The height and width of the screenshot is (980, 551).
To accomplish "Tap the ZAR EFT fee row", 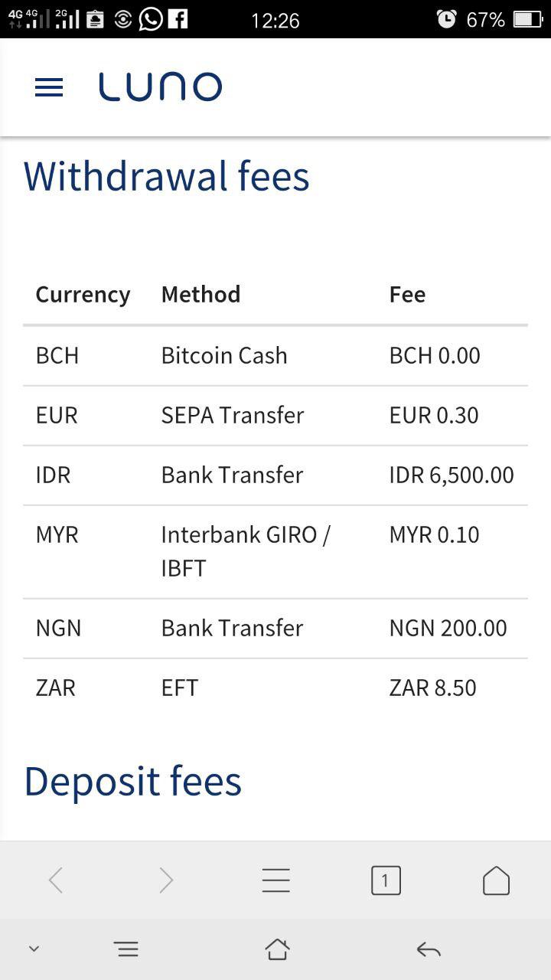I will click(275, 688).
